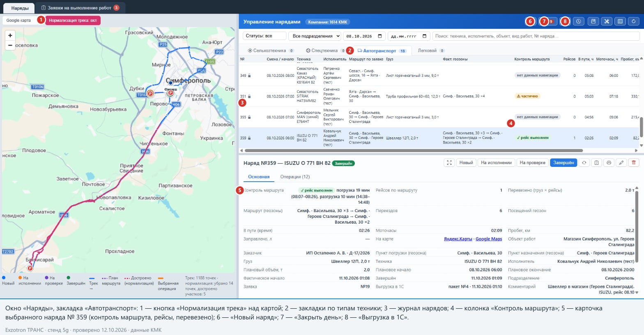Select the «Завершён» status button

(563, 163)
